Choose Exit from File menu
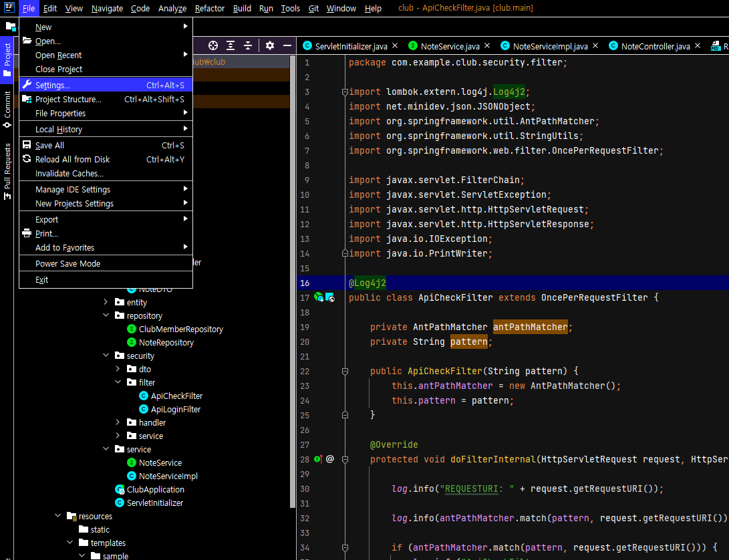729x560 pixels. [106, 279]
